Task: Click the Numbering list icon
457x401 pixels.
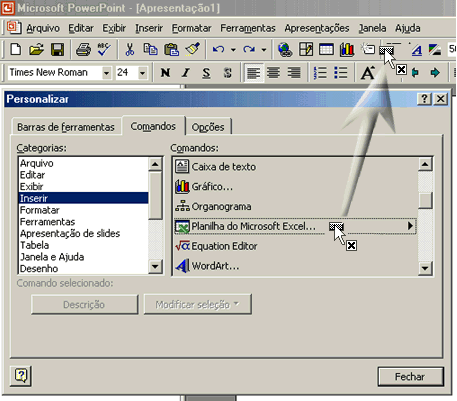Action: (x=320, y=73)
